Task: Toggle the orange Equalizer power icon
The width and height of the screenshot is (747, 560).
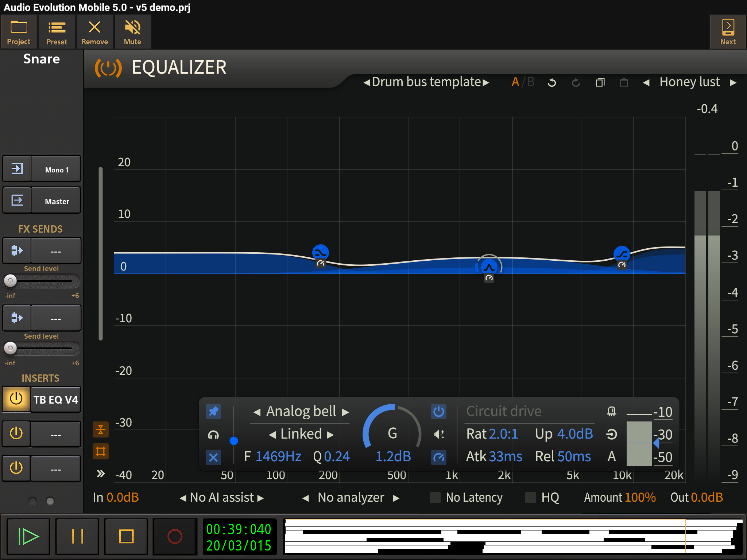Action: click(108, 68)
